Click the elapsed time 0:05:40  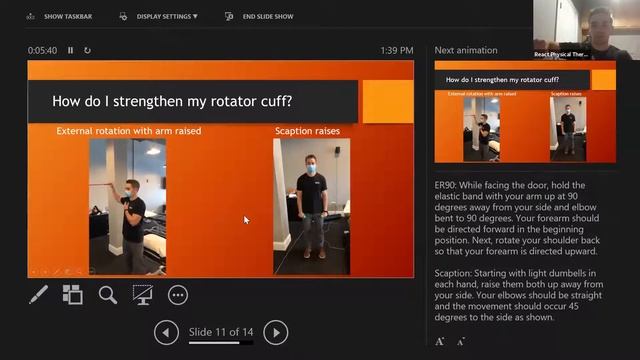point(42,51)
